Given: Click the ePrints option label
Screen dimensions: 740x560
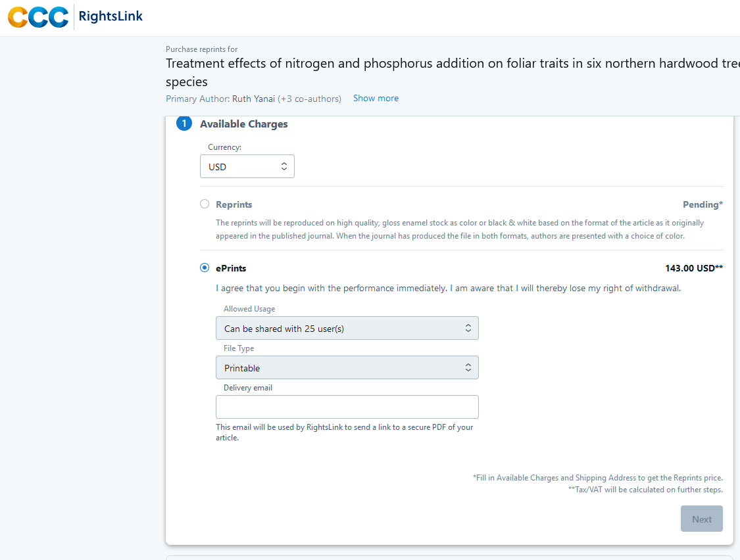Looking at the screenshot, I should [231, 268].
